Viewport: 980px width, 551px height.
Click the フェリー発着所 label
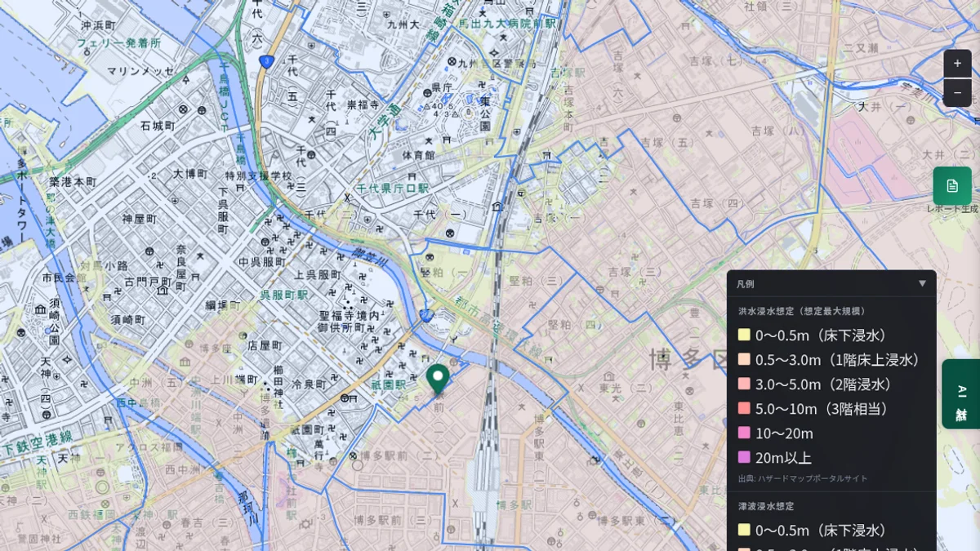tap(119, 42)
